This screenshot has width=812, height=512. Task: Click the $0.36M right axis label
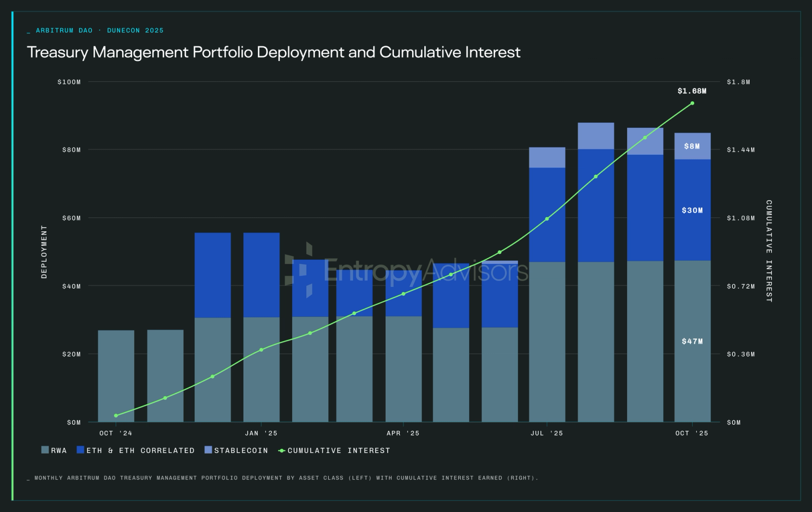coord(741,354)
